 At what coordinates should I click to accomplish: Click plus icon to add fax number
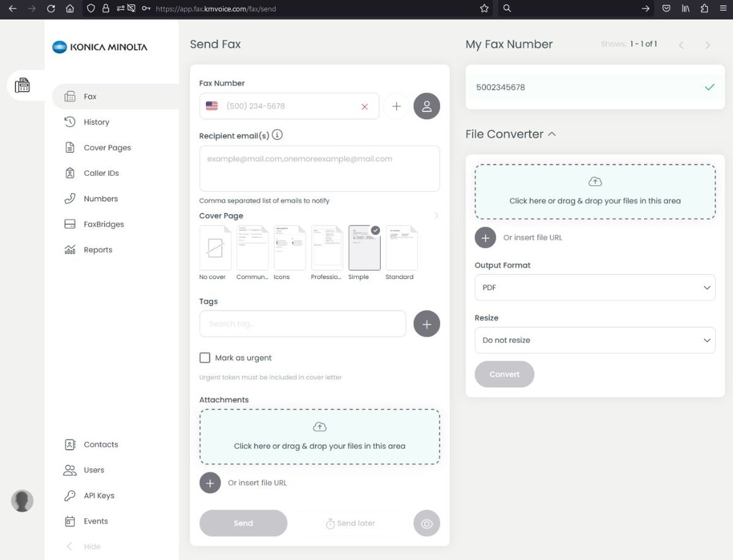(x=396, y=106)
